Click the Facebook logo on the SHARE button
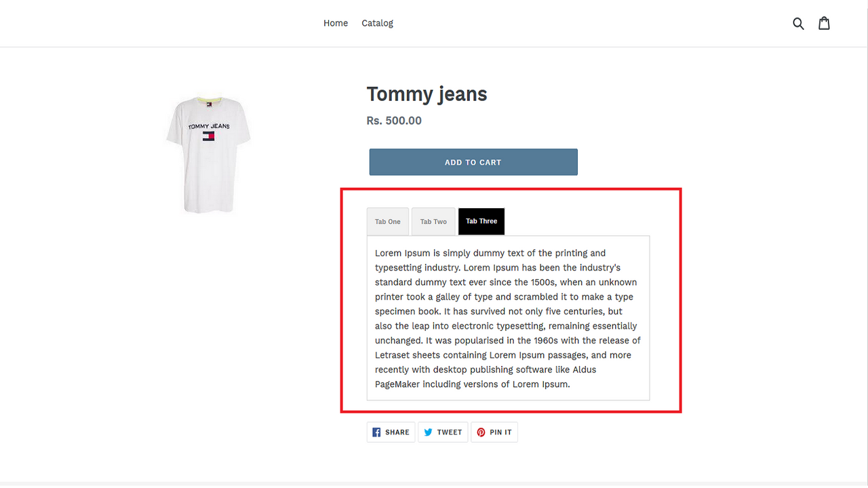868x488 pixels. 376,432
